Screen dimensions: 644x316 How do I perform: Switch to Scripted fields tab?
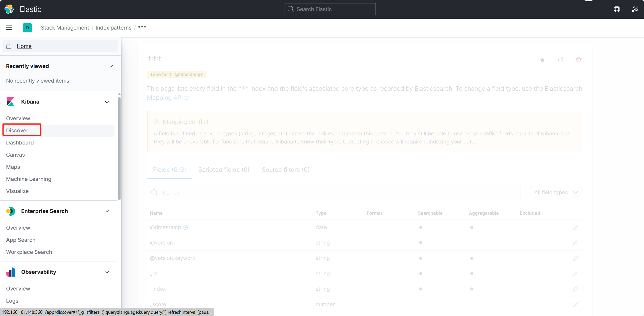(x=224, y=170)
